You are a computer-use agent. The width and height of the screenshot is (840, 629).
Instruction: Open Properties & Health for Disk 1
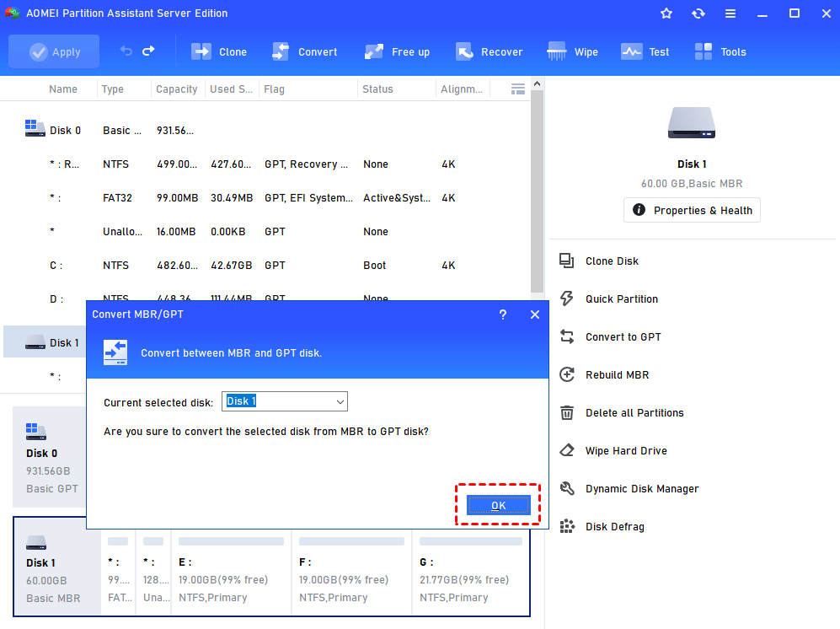(692, 210)
